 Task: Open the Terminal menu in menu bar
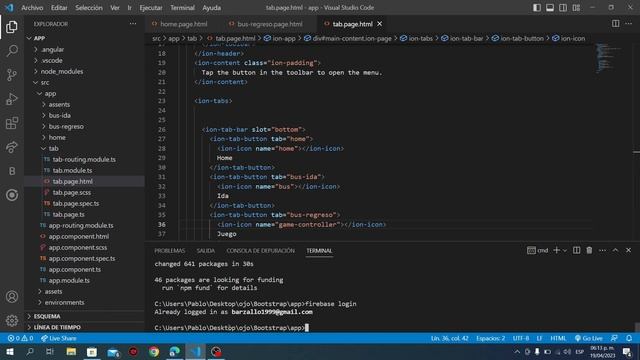point(182,7)
